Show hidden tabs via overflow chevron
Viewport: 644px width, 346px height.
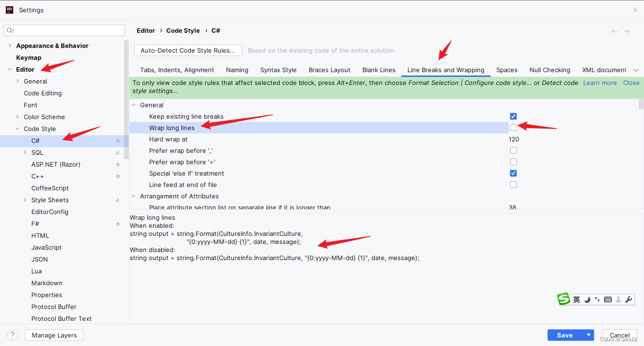point(636,70)
